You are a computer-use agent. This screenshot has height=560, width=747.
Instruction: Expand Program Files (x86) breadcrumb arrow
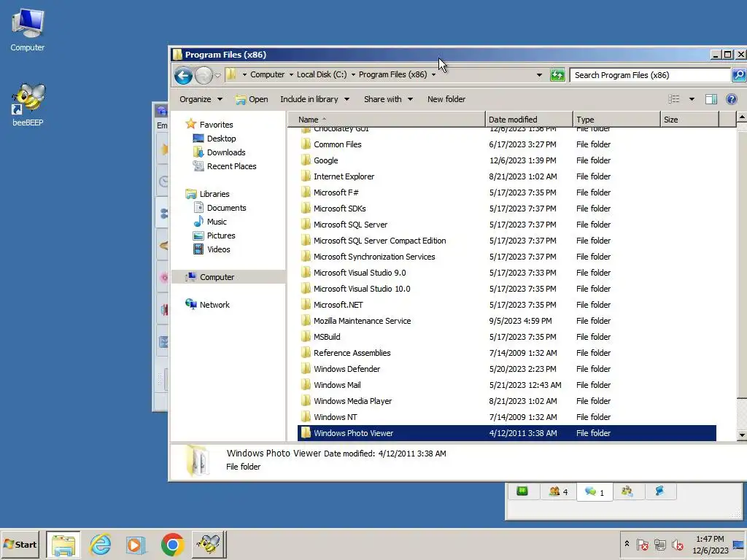point(433,75)
